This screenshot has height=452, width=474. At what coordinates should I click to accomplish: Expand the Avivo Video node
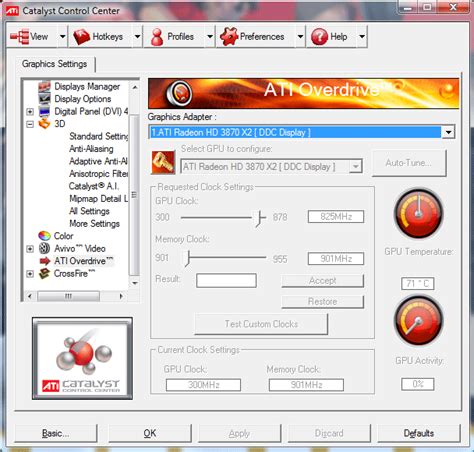30,249
